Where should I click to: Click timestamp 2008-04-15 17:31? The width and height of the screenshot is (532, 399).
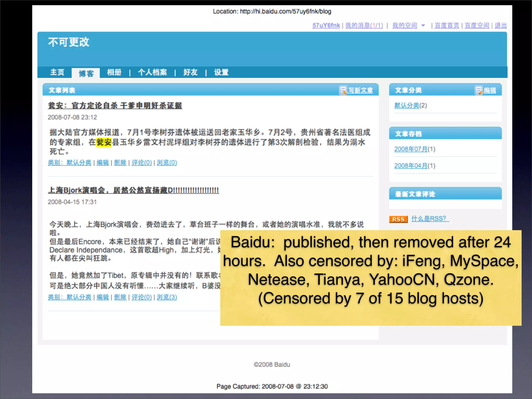[x=72, y=202]
